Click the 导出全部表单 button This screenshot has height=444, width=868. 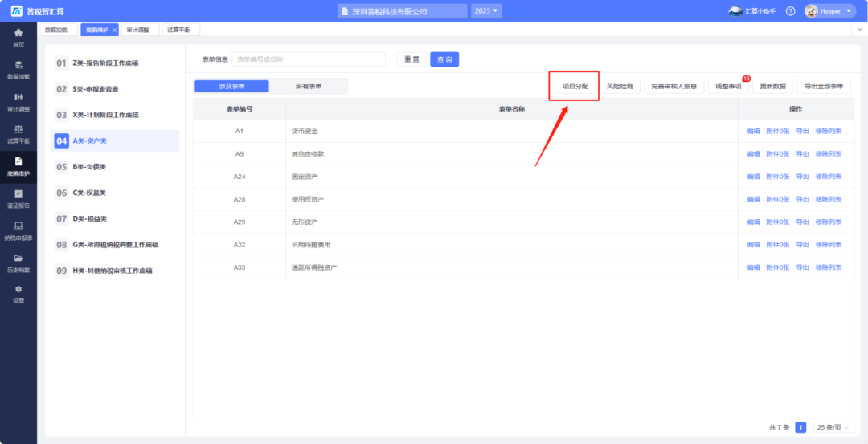coord(824,86)
